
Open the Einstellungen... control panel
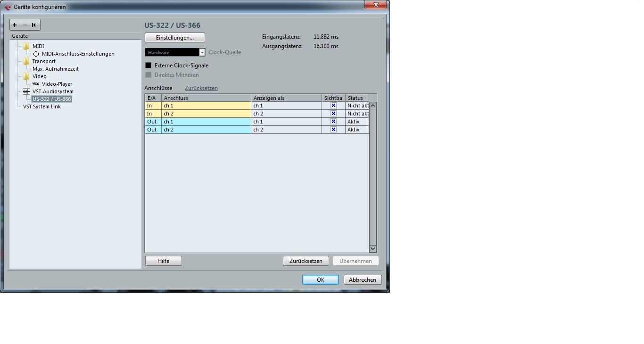[175, 37]
